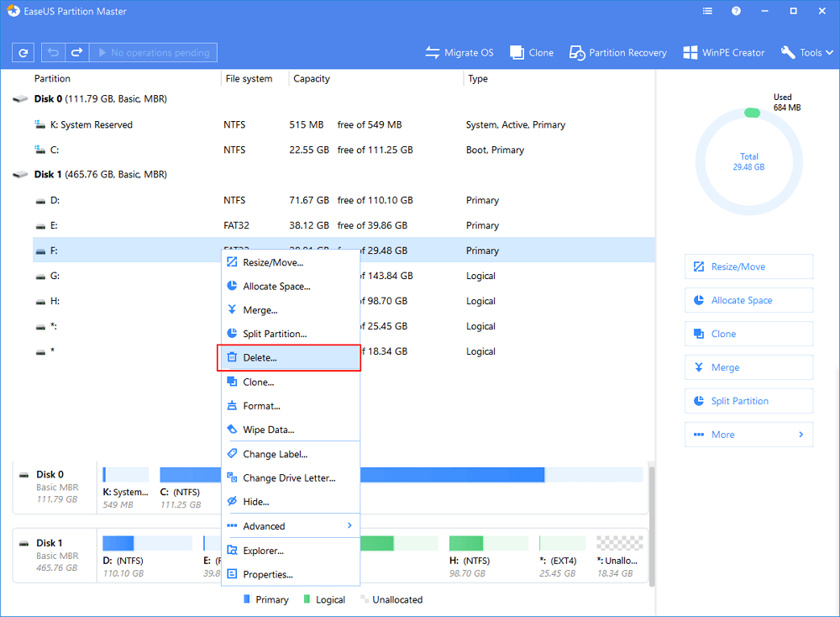Open the Clone tool in top toolbar

tap(532, 52)
